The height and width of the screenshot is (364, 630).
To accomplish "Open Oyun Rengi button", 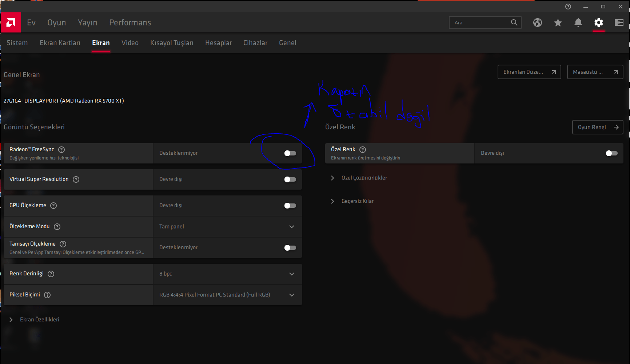I will 598,127.
